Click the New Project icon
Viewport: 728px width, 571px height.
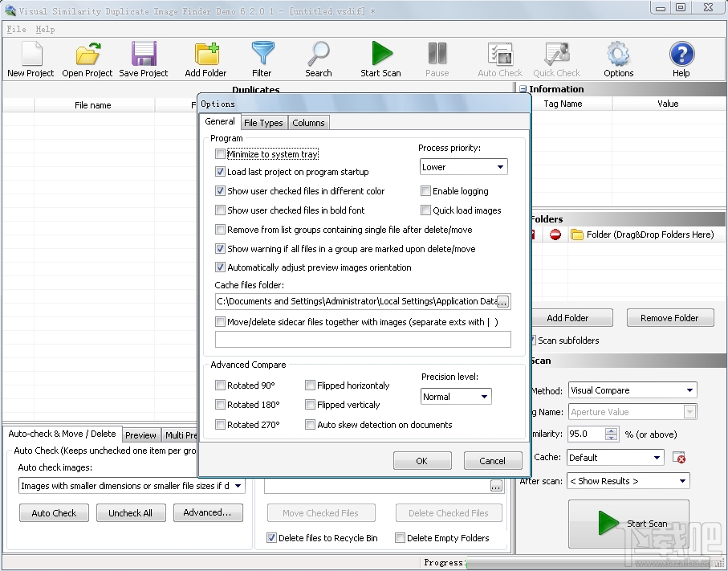pyautogui.click(x=31, y=59)
